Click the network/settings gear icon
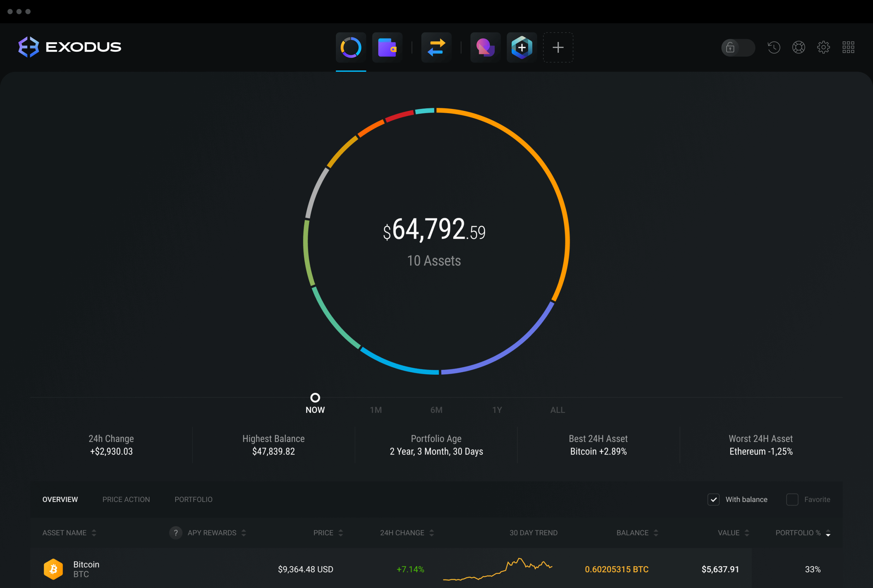 (x=824, y=47)
